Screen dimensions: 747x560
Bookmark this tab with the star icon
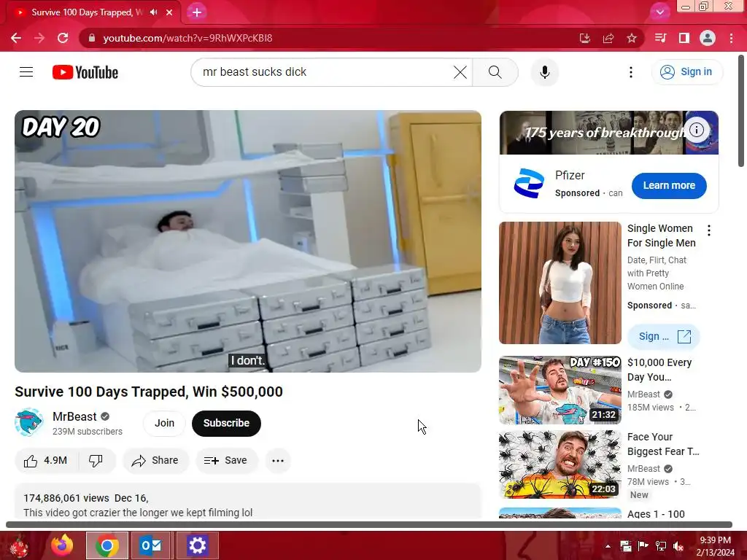pos(632,38)
